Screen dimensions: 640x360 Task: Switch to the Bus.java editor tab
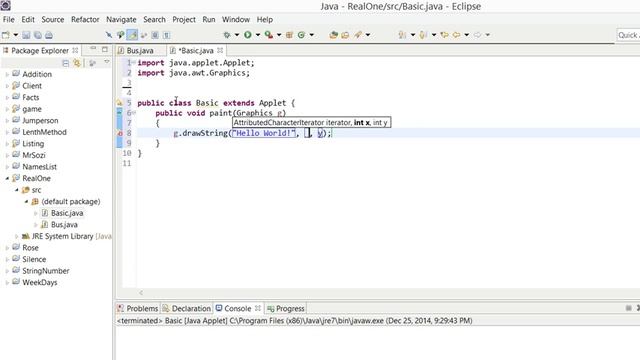coord(140,51)
